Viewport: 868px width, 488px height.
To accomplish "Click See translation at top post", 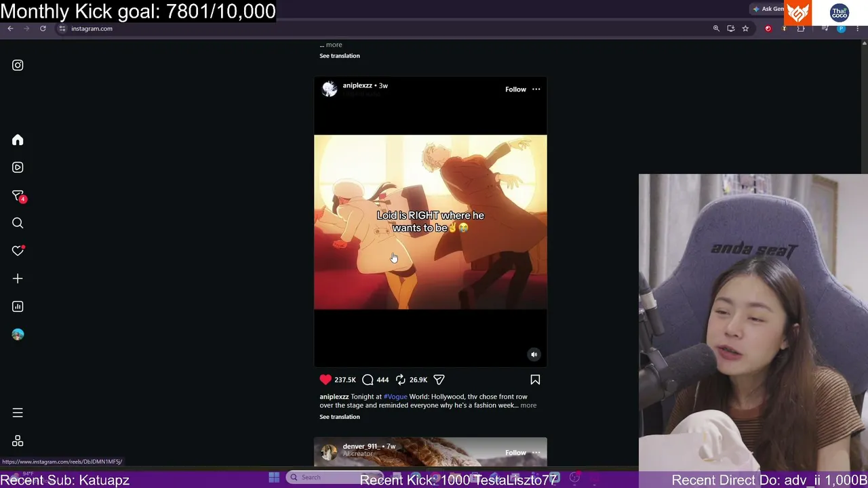I will tap(340, 56).
